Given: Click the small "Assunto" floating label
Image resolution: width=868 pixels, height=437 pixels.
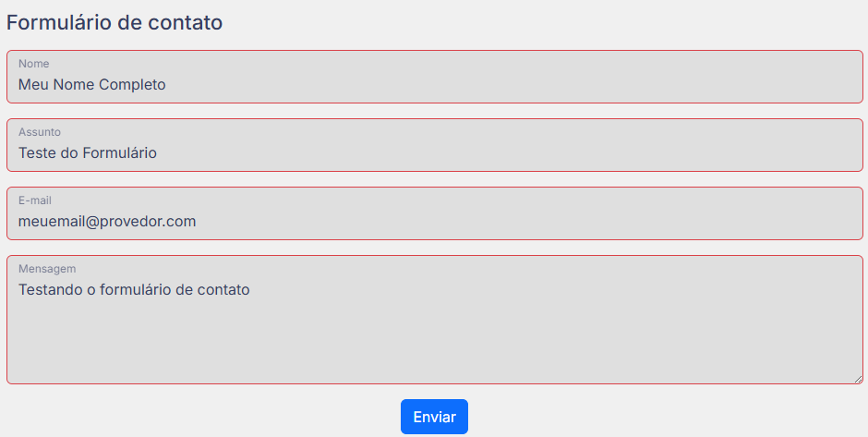Looking at the screenshot, I should (x=40, y=132).
